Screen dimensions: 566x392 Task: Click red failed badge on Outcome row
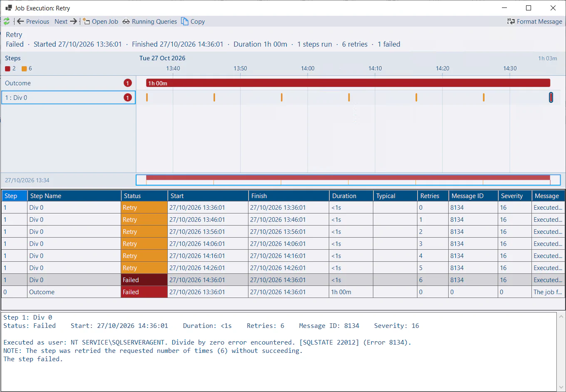(127, 83)
